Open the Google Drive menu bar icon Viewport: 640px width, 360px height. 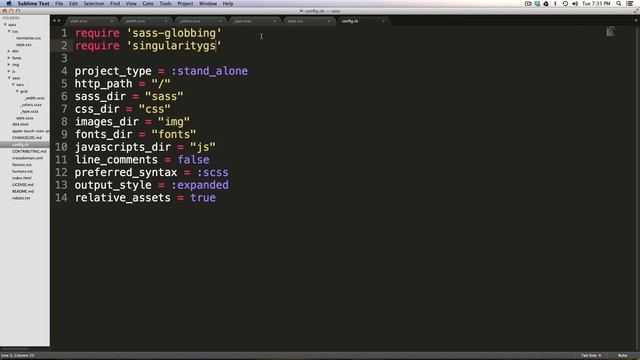tap(546, 4)
